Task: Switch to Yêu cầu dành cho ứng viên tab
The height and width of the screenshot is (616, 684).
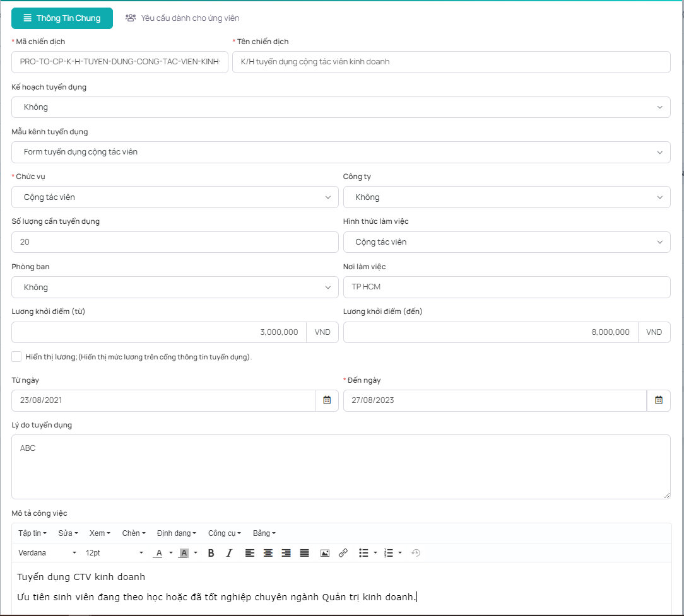Action: click(182, 18)
